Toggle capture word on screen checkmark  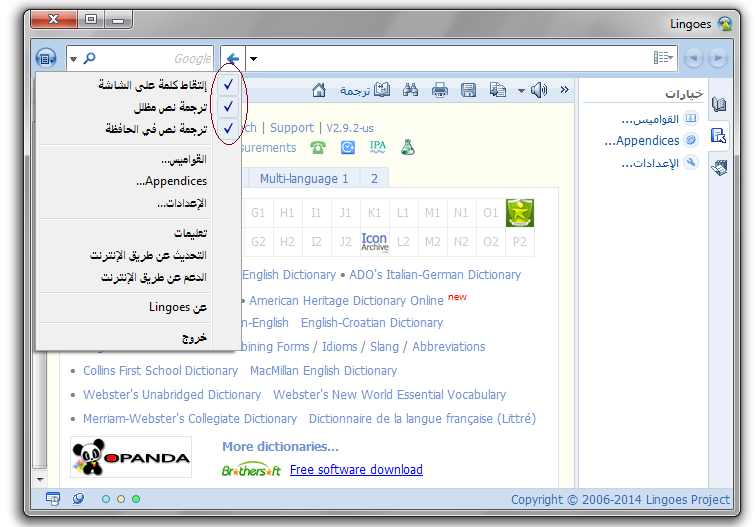[228, 85]
